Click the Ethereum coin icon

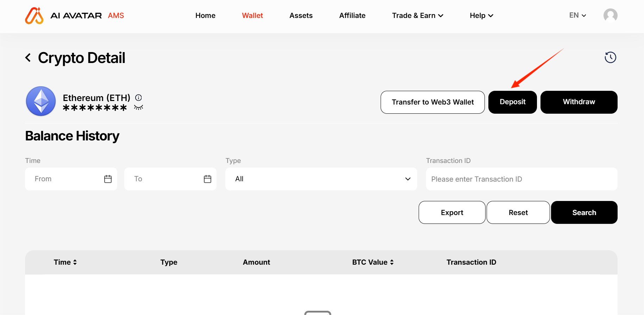pyautogui.click(x=41, y=101)
